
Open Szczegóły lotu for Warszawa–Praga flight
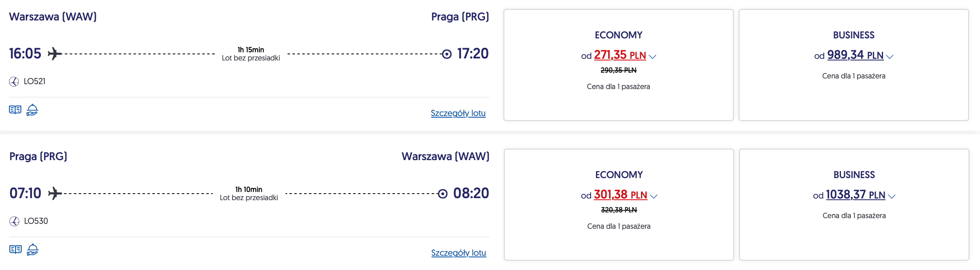coord(458,113)
